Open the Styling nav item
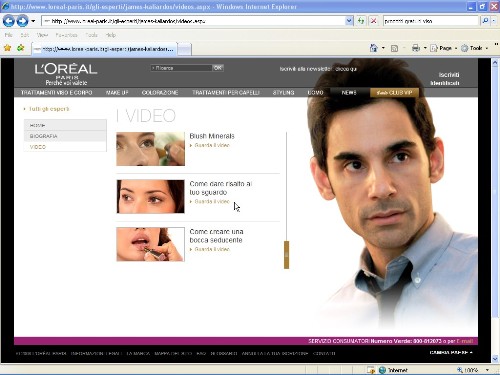The image size is (500, 375). click(283, 93)
